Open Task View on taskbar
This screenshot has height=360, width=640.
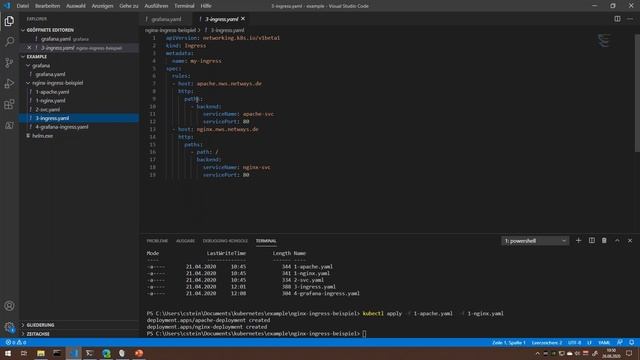(x=24, y=353)
